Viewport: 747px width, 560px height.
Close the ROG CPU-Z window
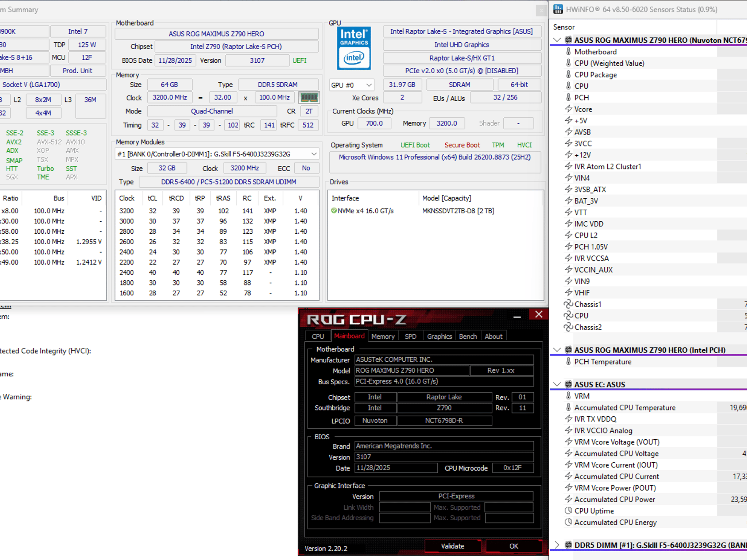click(539, 314)
